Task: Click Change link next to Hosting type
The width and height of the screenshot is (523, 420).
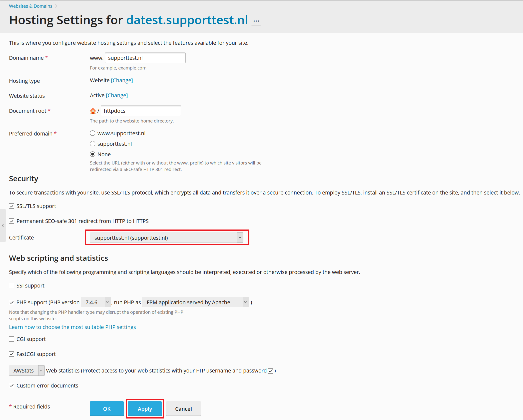Action: tap(122, 80)
